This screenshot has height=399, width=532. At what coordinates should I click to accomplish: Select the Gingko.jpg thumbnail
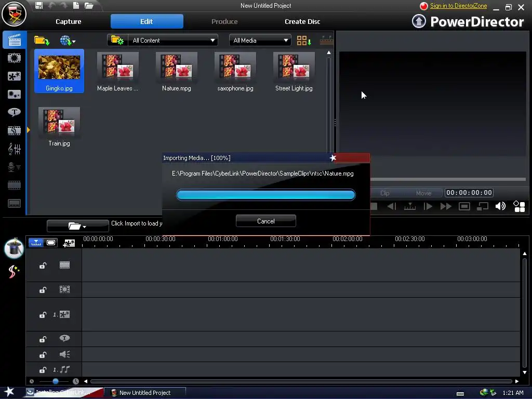[x=59, y=71]
